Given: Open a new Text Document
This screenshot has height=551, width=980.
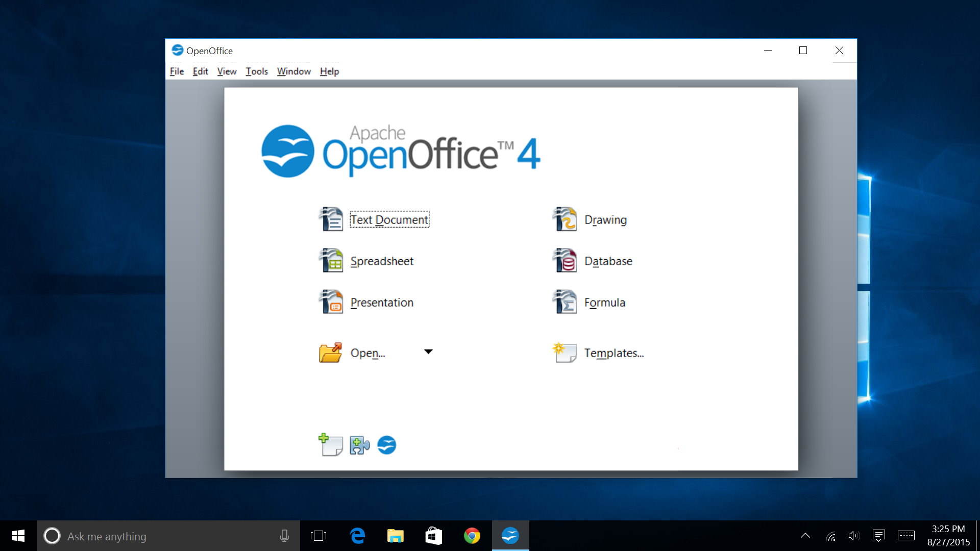Looking at the screenshot, I should coord(388,219).
